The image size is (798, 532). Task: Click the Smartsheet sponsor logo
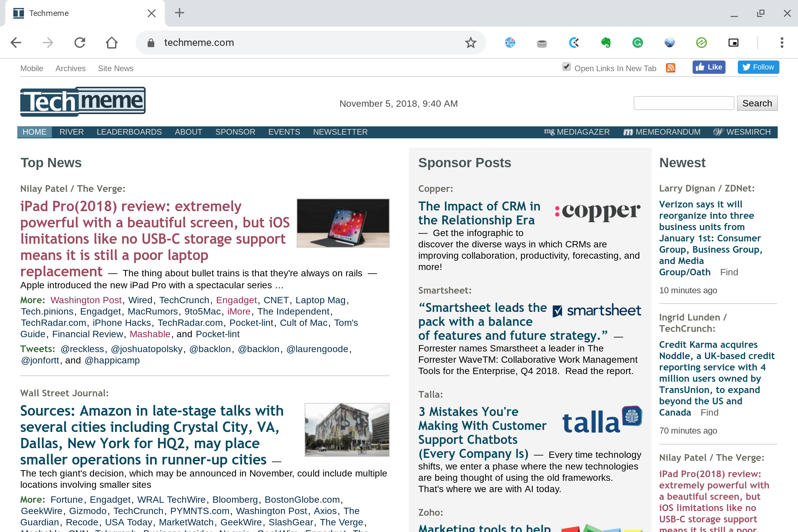[x=597, y=311]
